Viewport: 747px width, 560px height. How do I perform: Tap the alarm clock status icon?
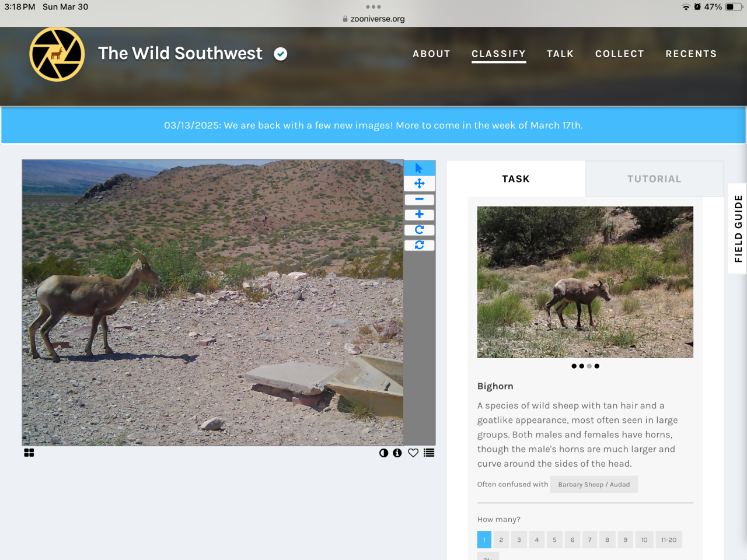click(697, 7)
